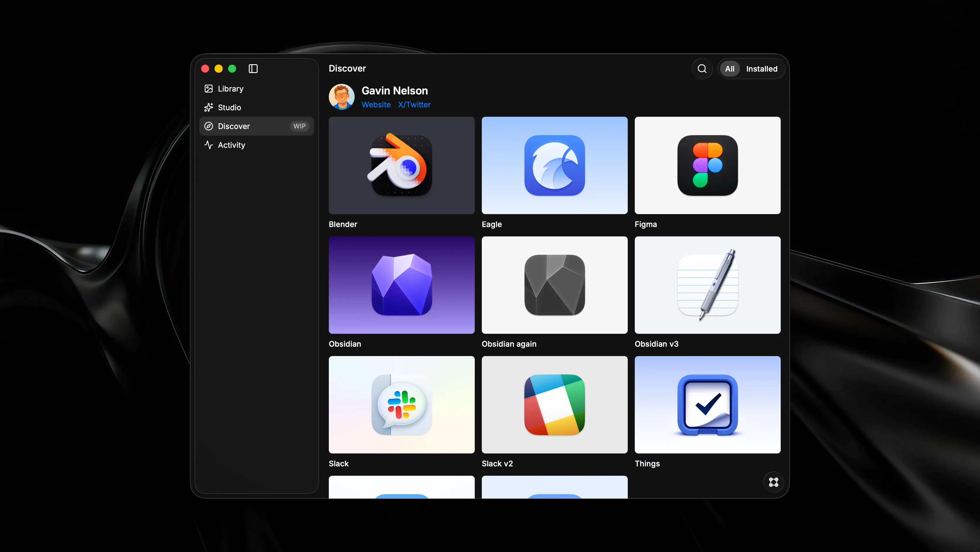Select the Blender icon card

pos(401,165)
